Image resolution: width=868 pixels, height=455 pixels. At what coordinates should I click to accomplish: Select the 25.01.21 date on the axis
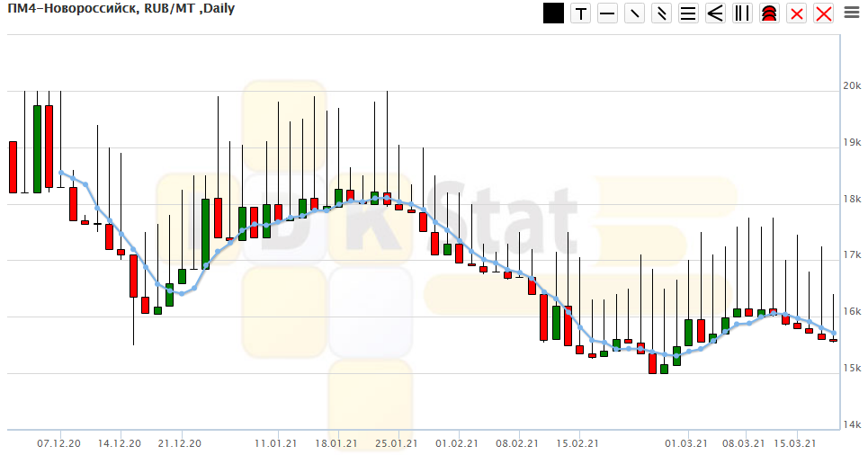pos(396,442)
